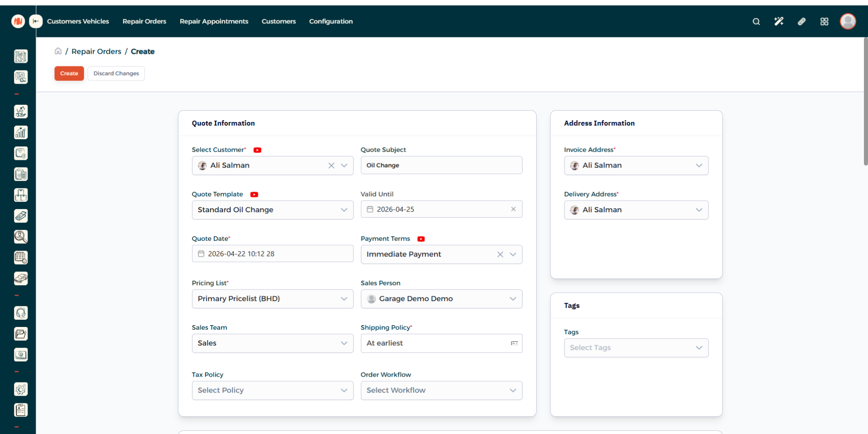Open the apps grid icon
868x434 pixels.
click(x=824, y=22)
